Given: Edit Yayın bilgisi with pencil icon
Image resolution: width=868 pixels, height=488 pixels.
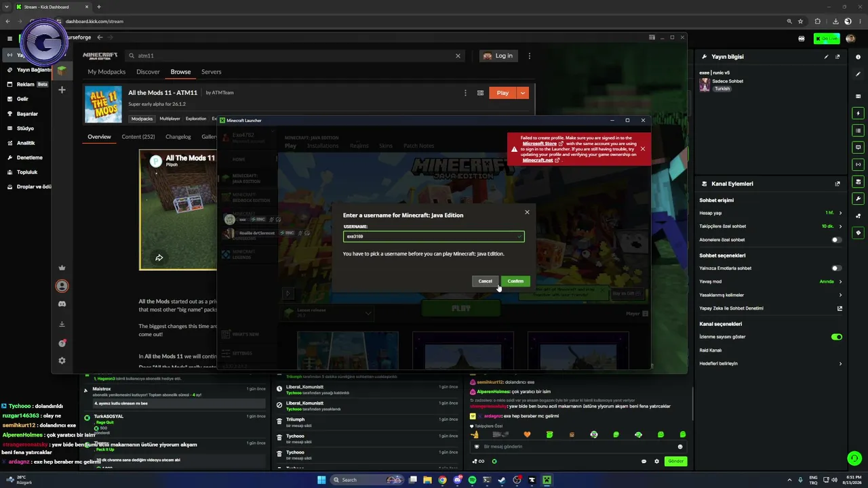Looking at the screenshot, I should (x=826, y=57).
